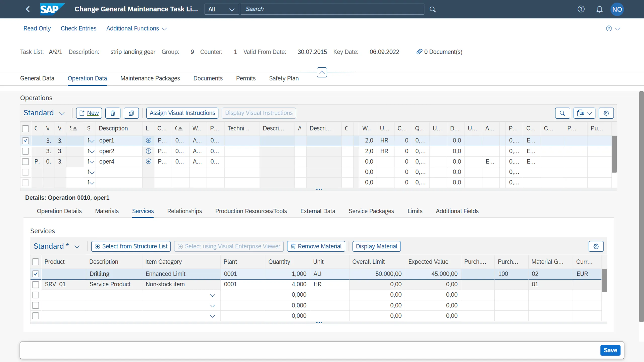Open the notifications bell

coord(599,9)
